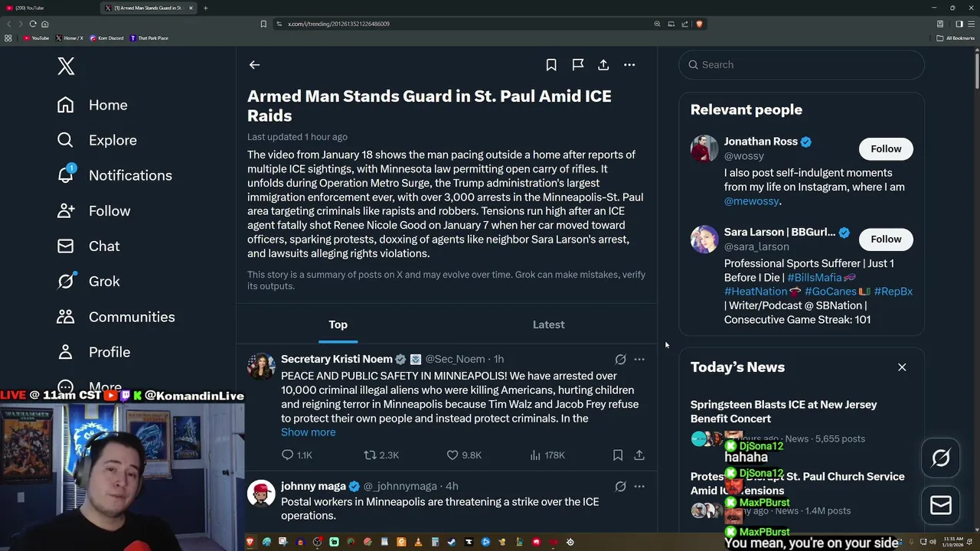980x551 pixels.
Task: Switch to the Top tab
Action: pyautogui.click(x=338, y=324)
